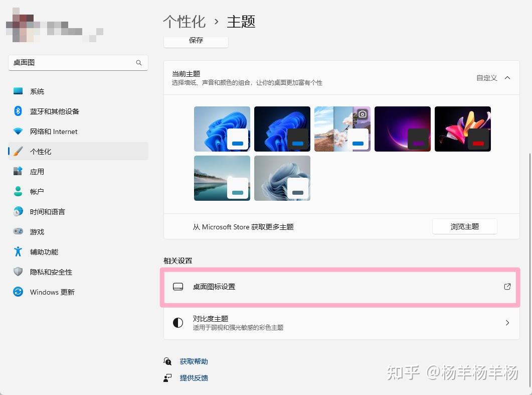This screenshot has width=532, height=395.
Task: Click the Wi-Fi network icon in sidebar
Action: tap(18, 131)
